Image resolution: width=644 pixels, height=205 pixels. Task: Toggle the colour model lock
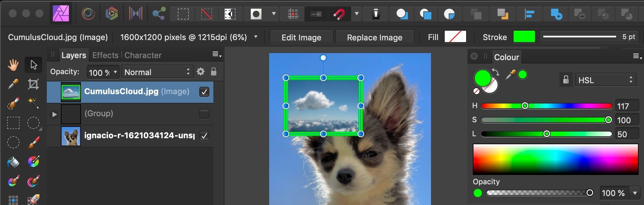[566, 80]
